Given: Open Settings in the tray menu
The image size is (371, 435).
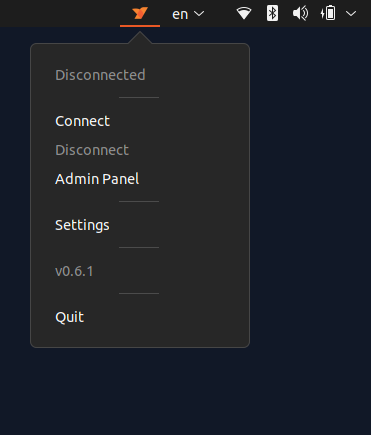Looking at the screenshot, I should (x=82, y=225).
